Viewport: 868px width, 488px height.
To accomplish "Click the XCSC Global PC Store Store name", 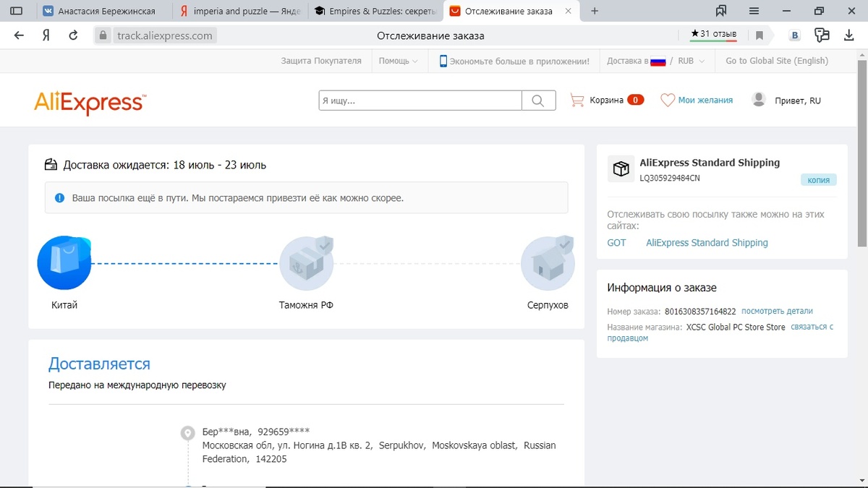I will (736, 328).
